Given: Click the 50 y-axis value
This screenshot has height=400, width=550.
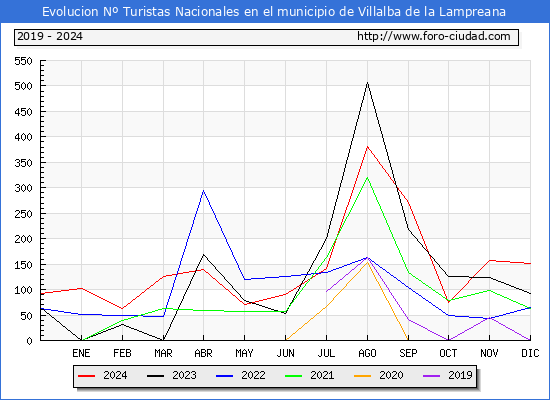Looking at the screenshot, I should coord(26,316).
